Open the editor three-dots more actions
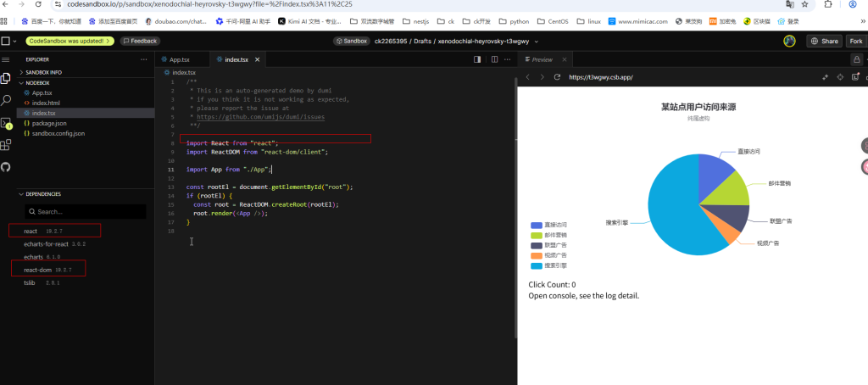Image resolution: width=868 pixels, height=385 pixels. tap(509, 59)
